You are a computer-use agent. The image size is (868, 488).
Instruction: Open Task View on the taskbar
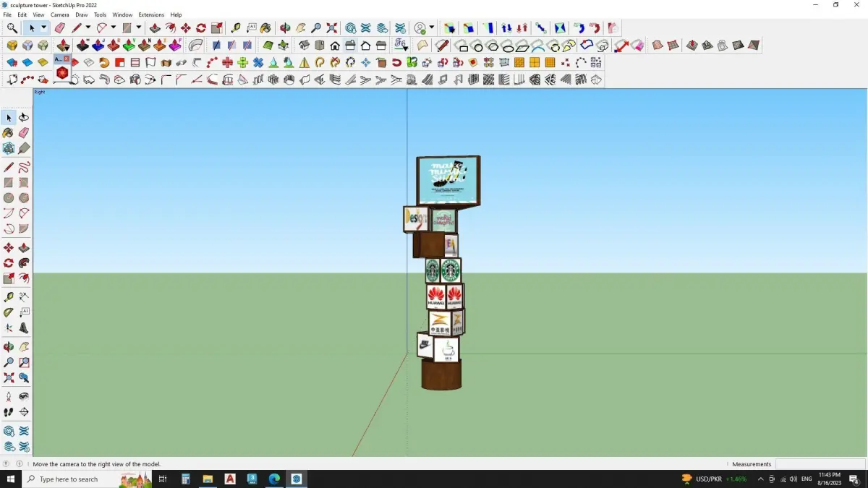pyautogui.click(x=163, y=479)
